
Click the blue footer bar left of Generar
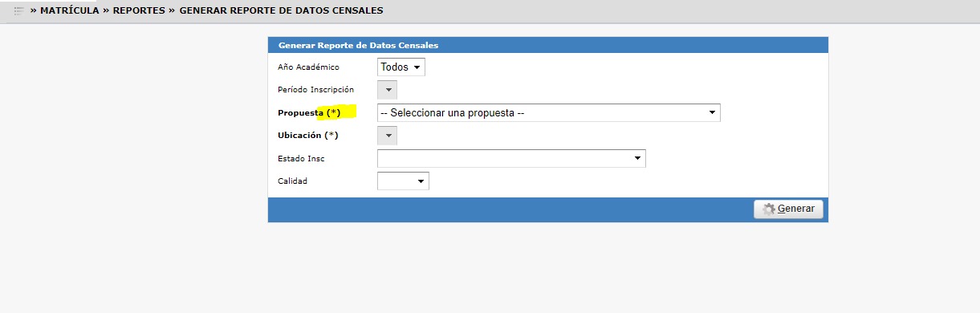510,209
